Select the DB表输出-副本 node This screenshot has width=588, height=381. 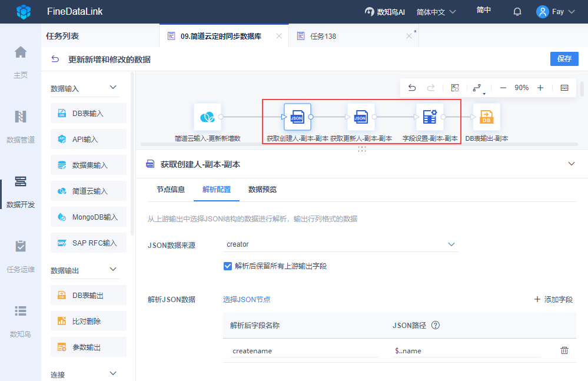487,117
